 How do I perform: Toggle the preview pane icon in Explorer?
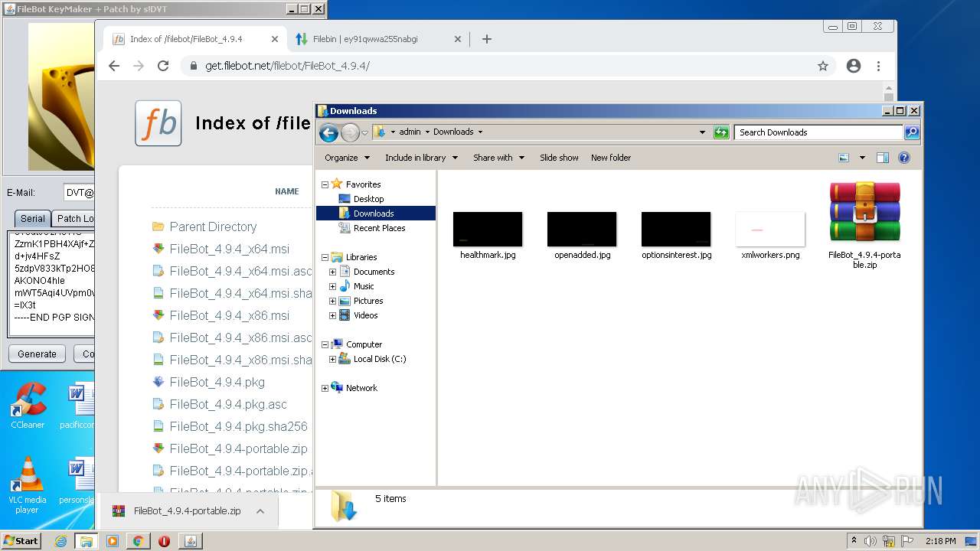[x=882, y=158]
